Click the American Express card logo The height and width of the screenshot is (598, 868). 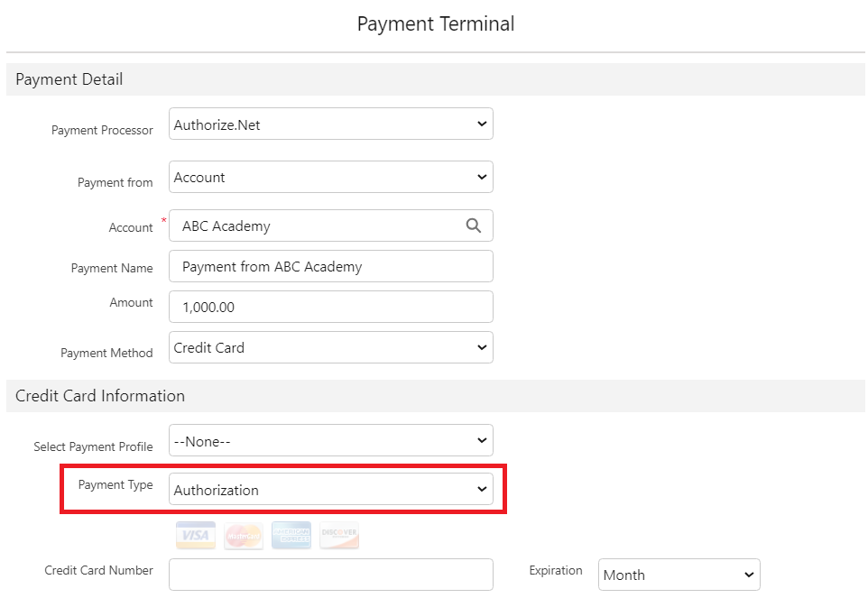291,536
